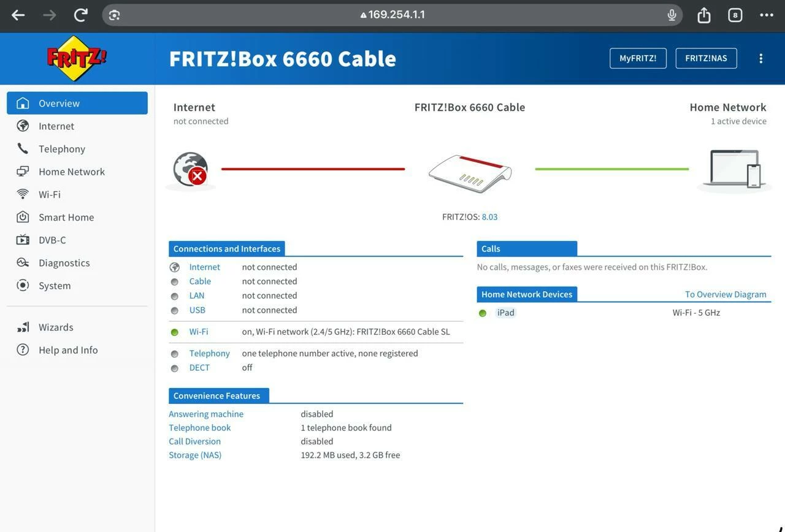Click the Telephony phone icon in sidebar

tap(23, 148)
